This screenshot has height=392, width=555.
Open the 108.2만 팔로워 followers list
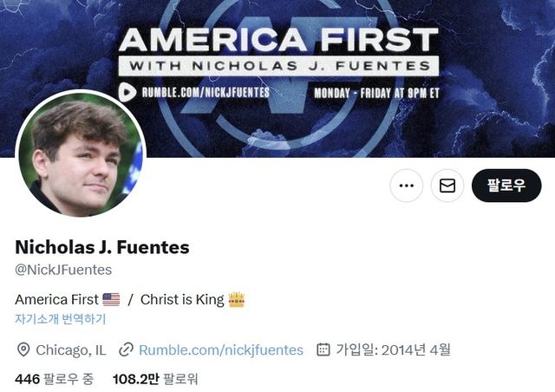[155, 378]
